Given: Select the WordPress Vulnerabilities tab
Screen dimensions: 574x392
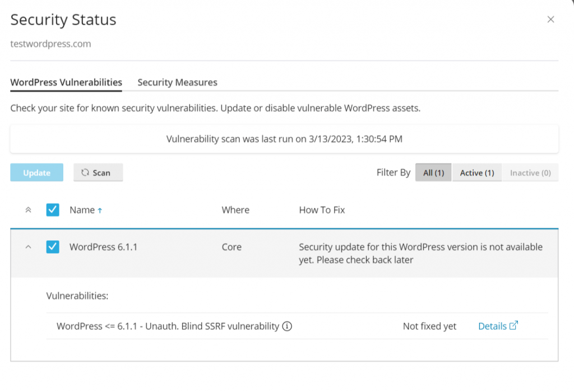Looking at the screenshot, I should (x=66, y=82).
